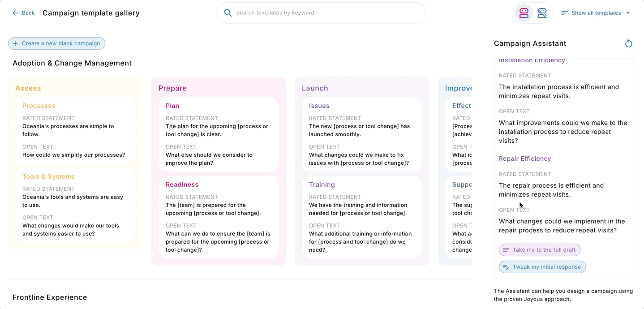Click "What improvements could we make to the installation process..."
644x309 pixels.
point(563,132)
